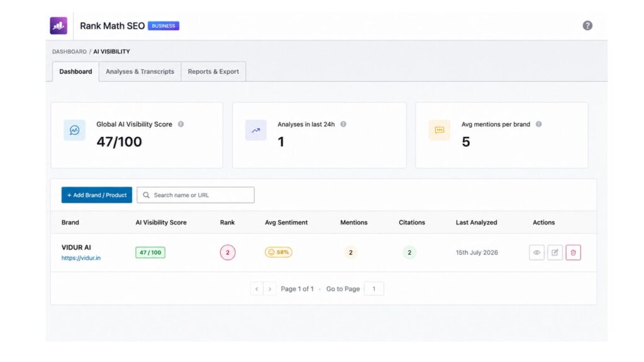Click the Go to Page number field
This screenshot has width=644, height=362.
tap(374, 289)
